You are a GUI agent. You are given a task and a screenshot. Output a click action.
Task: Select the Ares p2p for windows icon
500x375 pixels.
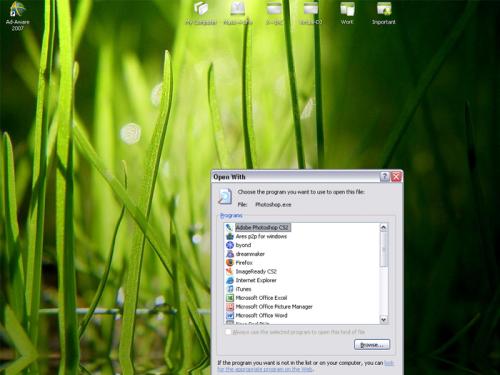(x=230, y=236)
